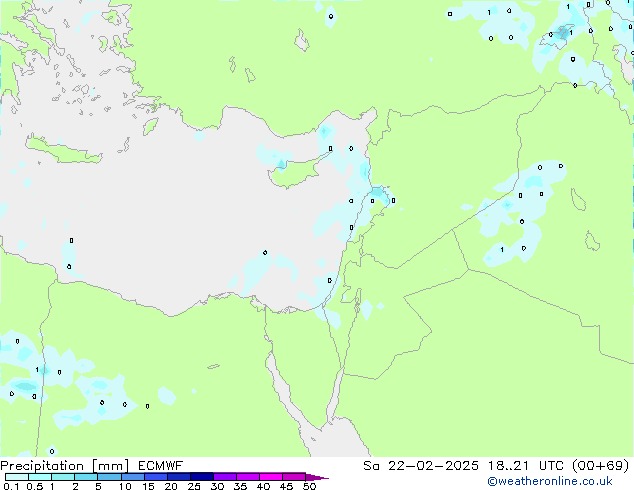Select the 2–5 mm legend color swatch
Viewport: 634px width, 490px height.
click(x=86, y=477)
